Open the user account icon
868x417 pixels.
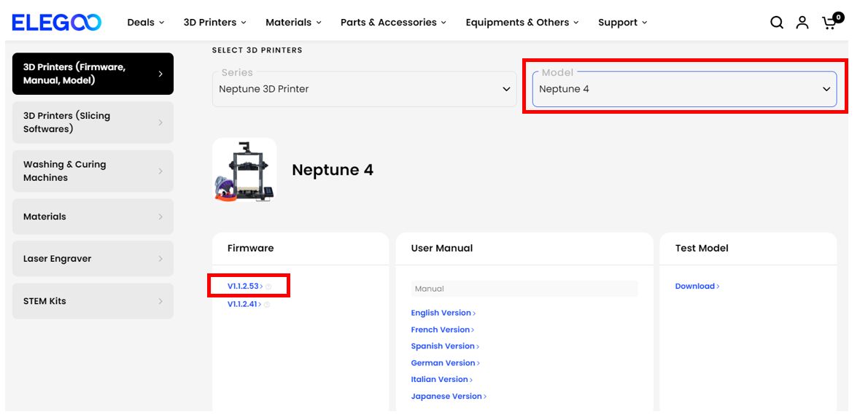tap(802, 23)
